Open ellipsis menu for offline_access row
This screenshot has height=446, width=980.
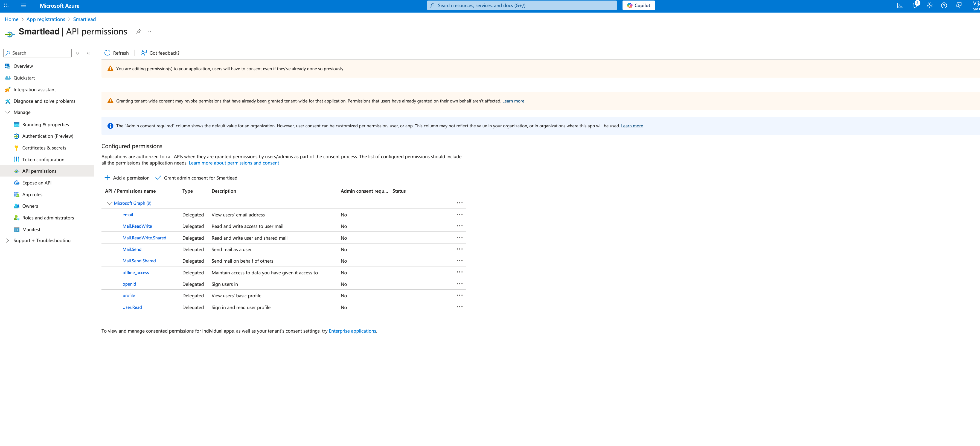pyautogui.click(x=460, y=272)
